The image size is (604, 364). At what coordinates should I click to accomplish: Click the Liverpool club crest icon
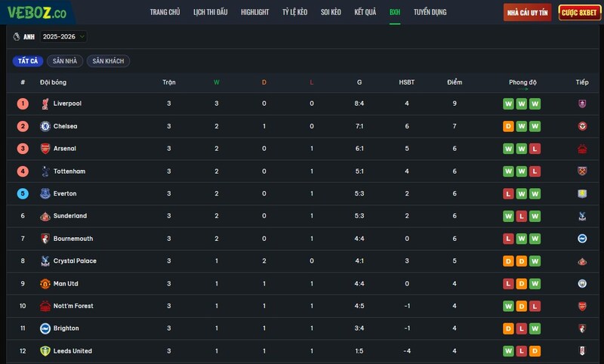(x=45, y=103)
